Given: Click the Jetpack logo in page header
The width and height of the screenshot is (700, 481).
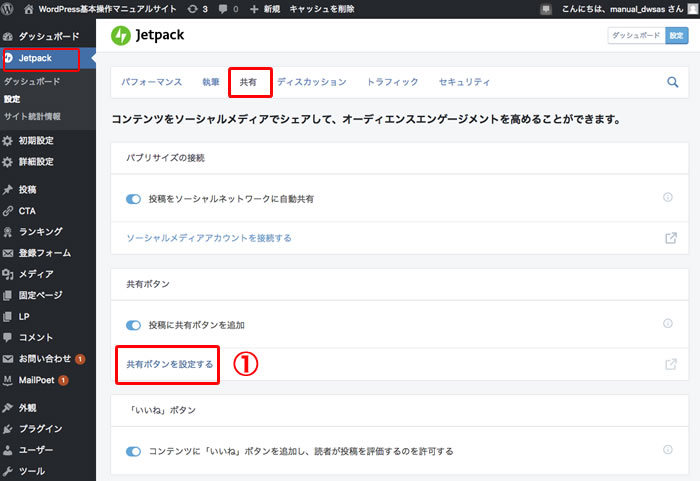Looking at the screenshot, I should 121,34.
